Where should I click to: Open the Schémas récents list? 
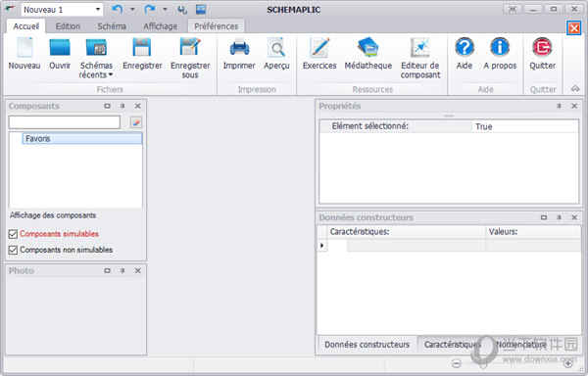coord(96,58)
